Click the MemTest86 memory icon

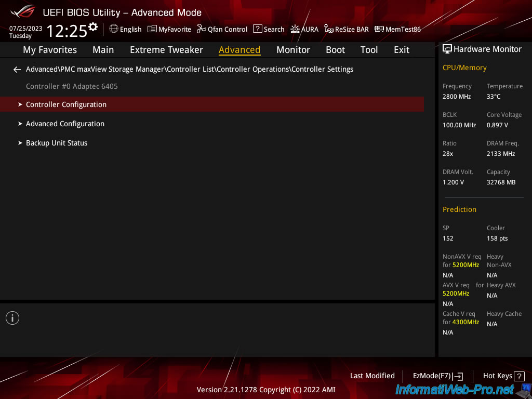[x=379, y=29]
